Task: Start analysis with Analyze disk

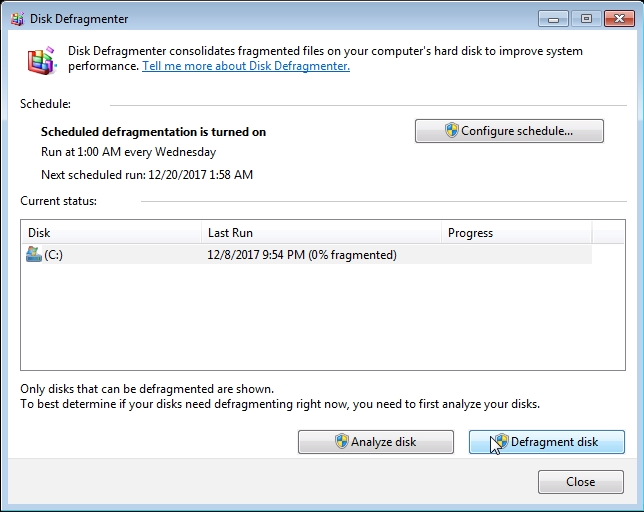Action: (375, 442)
